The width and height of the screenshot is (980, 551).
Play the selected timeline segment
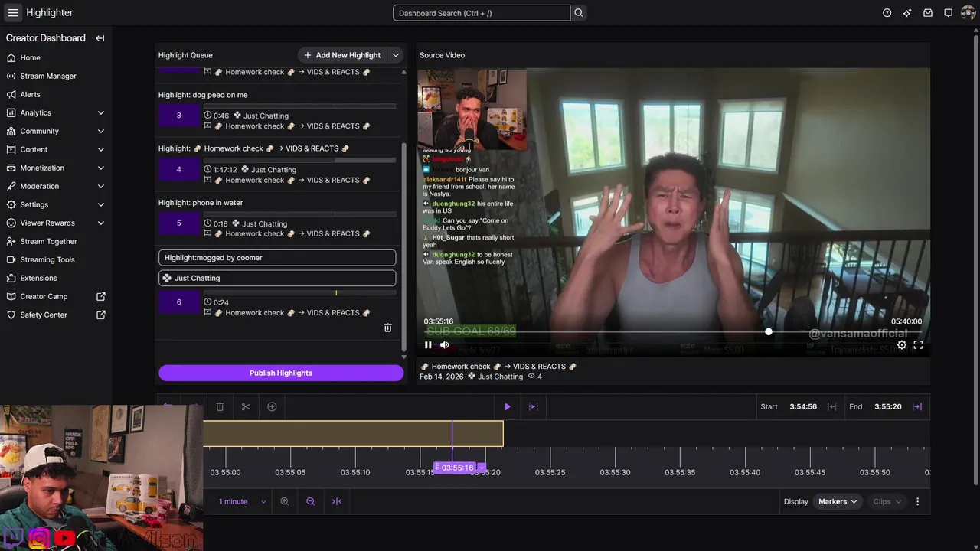click(507, 406)
